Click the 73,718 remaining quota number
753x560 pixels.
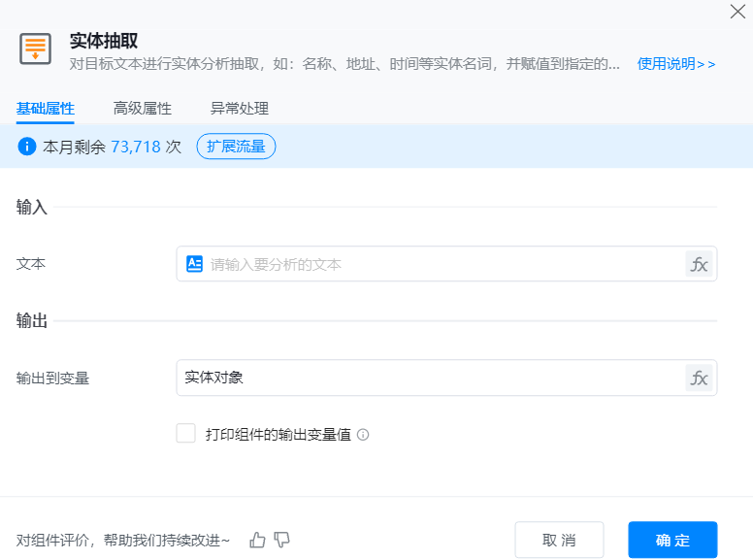click(x=135, y=147)
